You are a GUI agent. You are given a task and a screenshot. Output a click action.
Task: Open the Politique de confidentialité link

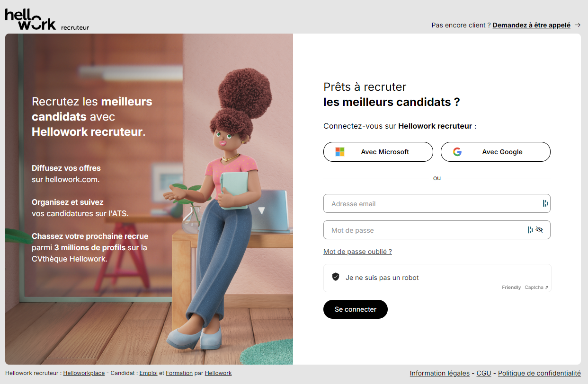(539, 373)
